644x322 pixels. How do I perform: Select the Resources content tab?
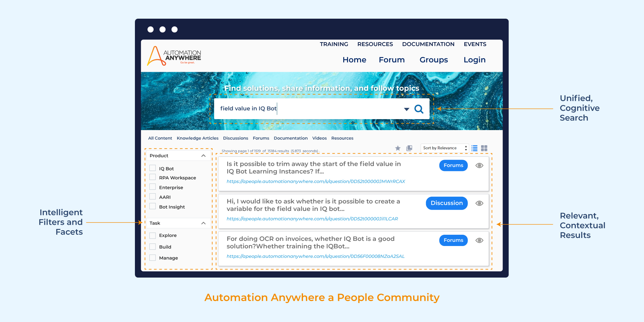(x=342, y=138)
